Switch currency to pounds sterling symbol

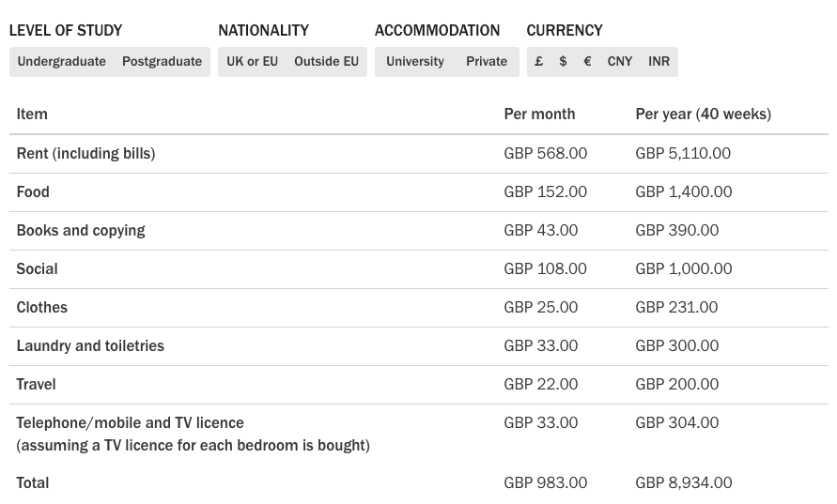(x=538, y=62)
